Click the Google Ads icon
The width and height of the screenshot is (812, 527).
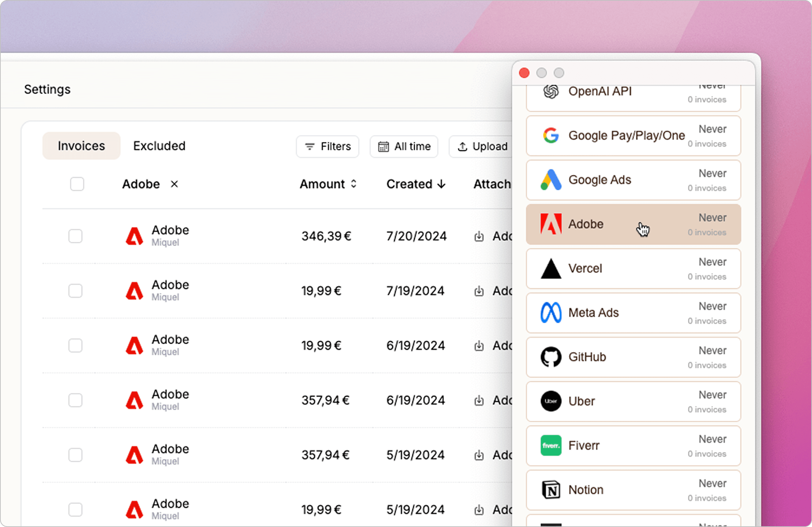coord(550,179)
